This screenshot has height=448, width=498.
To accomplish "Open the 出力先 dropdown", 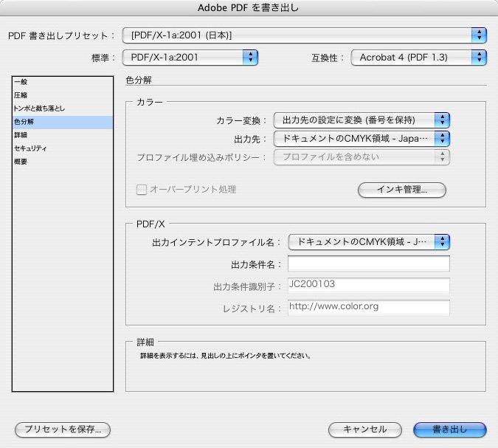I will coord(362,139).
